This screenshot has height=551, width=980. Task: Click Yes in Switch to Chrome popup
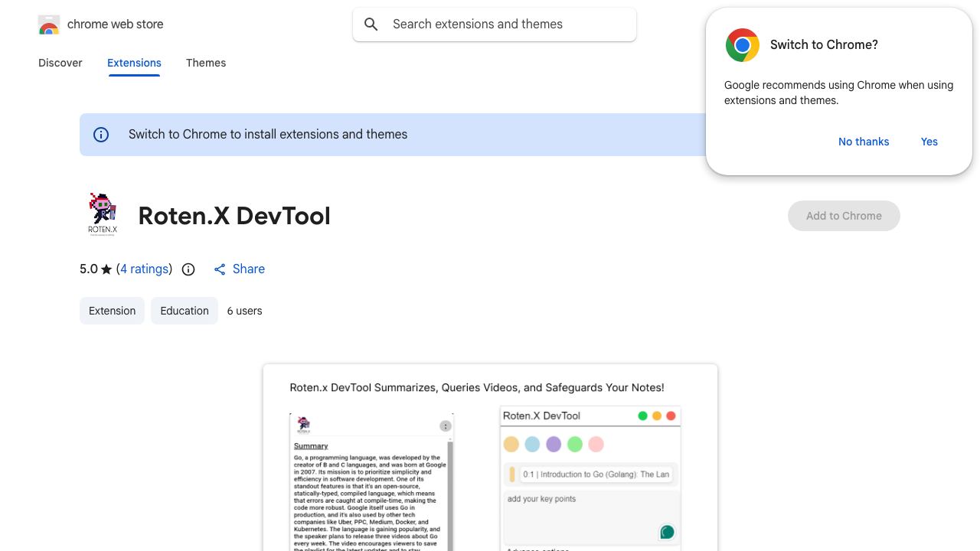[929, 142]
